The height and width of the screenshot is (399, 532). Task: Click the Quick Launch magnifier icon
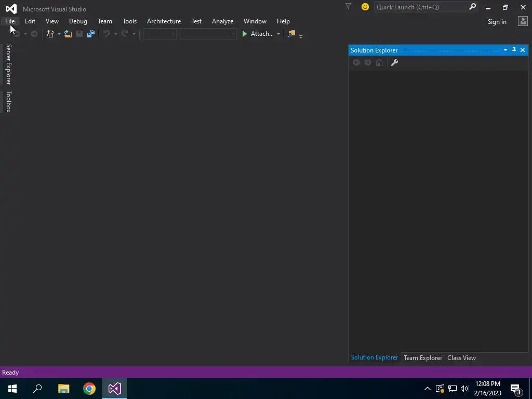472,7
